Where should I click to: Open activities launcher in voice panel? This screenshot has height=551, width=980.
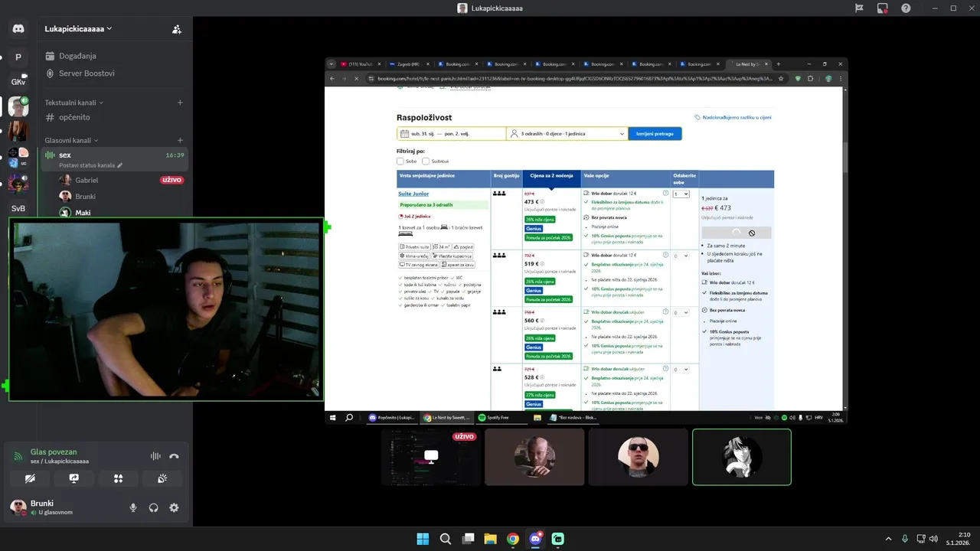click(x=118, y=478)
